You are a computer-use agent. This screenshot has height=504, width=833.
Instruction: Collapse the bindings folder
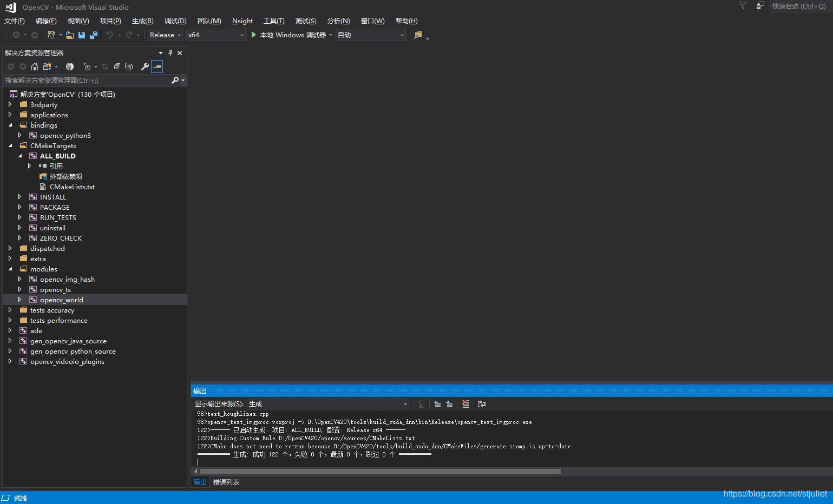pos(10,125)
